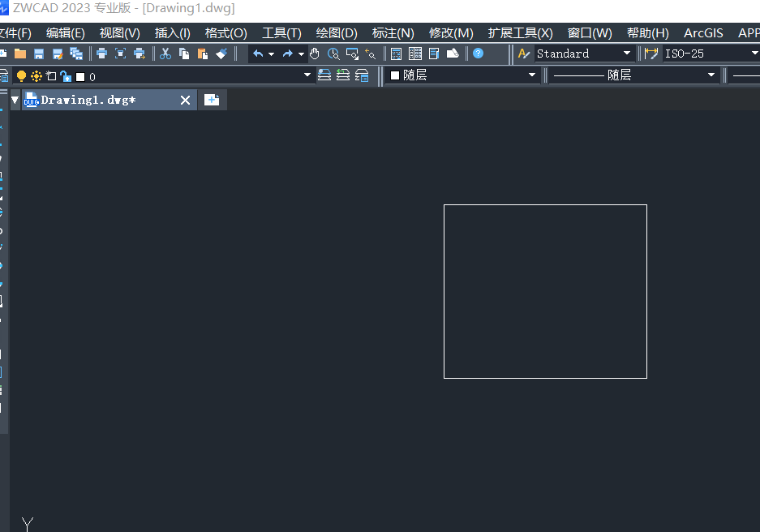The height and width of the screenshot is (532, 760).
Task: Toggle layer 0 lock padlock
Action: [x=66, y=76]
